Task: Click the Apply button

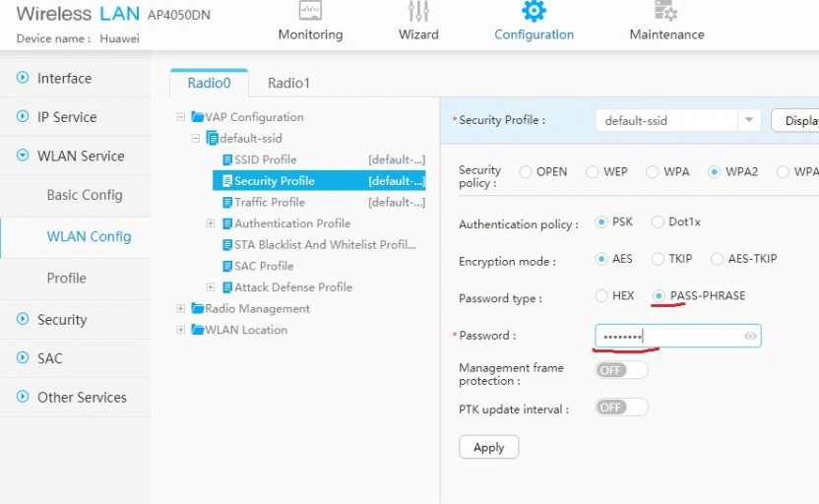Action: (488, 447)
